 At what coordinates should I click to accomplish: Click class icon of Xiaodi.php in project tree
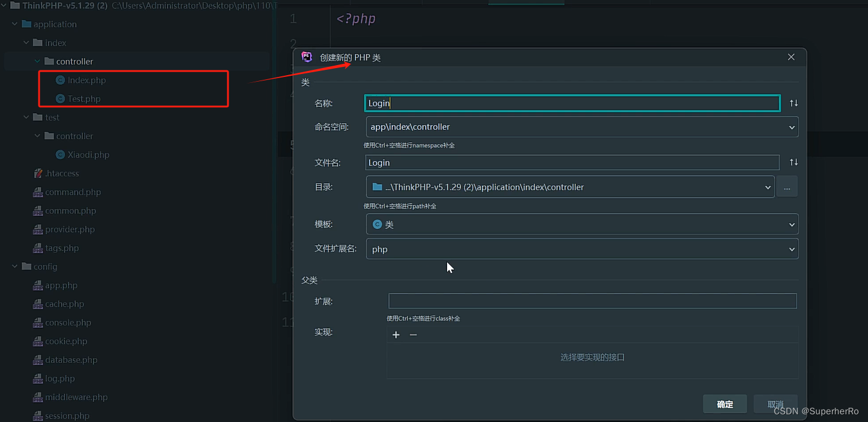click(60, 154)
